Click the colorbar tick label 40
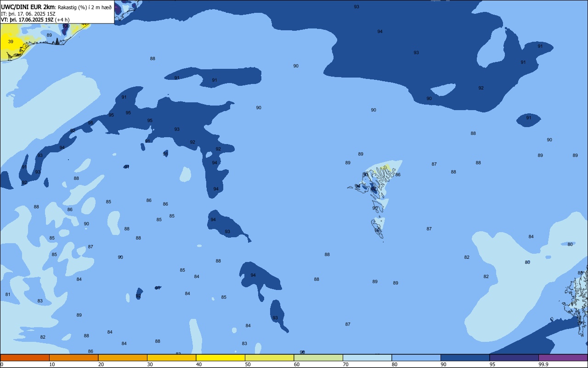Image resolution: width=588 pixels, height=368 pixels. (198, 364)
